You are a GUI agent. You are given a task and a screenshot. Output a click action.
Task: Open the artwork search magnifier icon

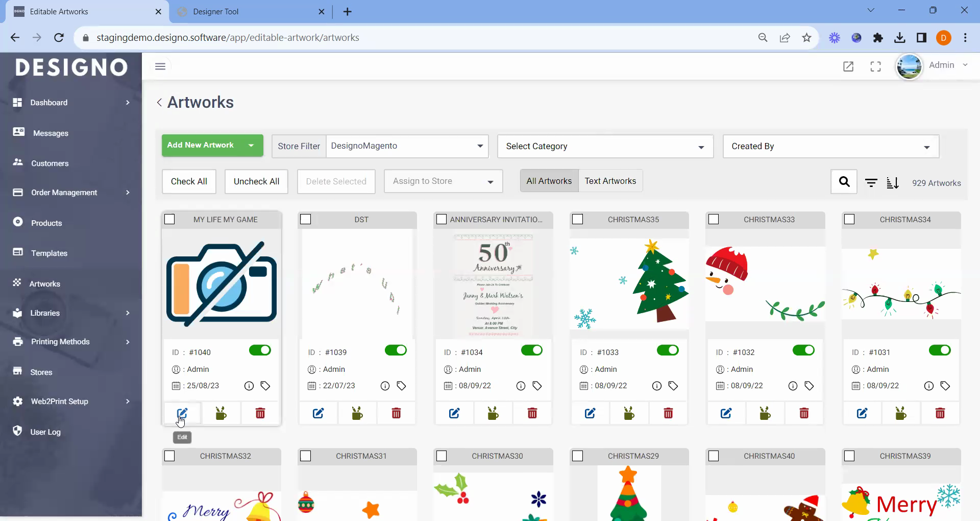[x=844, y=182]
